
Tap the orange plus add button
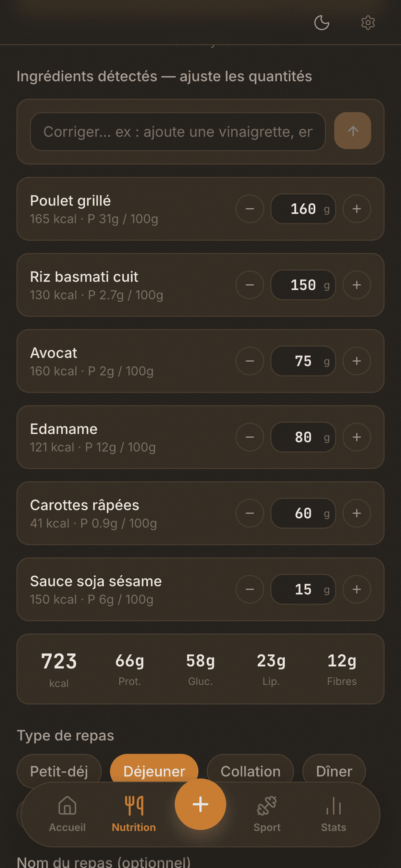(200, 804)
